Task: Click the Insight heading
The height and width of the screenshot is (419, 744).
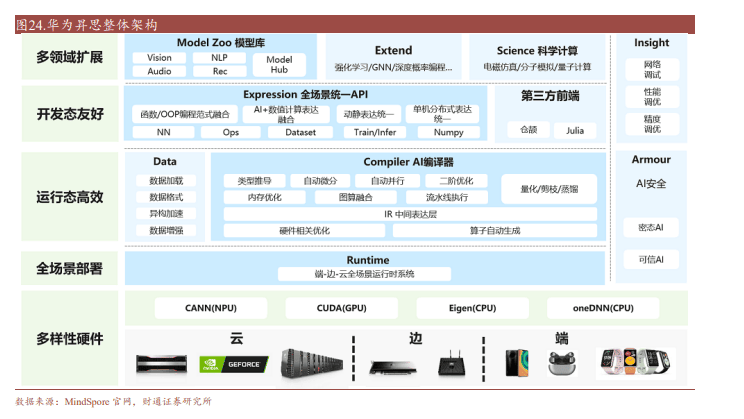Action: click(651, 43)
